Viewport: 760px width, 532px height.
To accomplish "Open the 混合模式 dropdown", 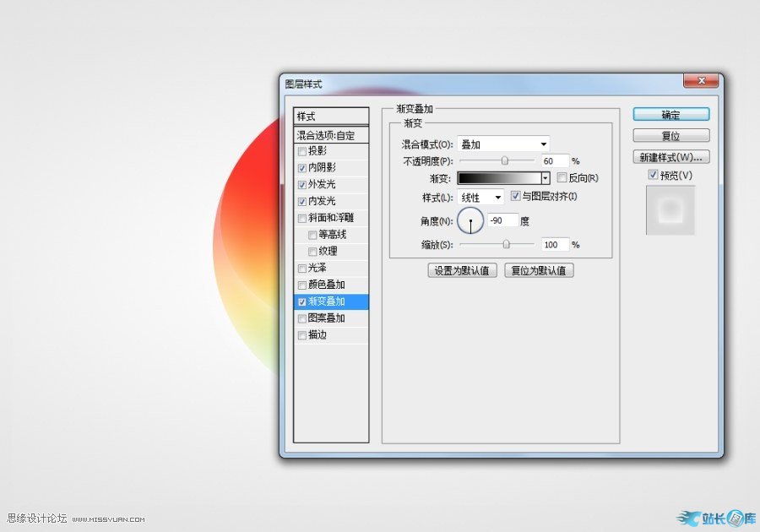I will tap(503, 144).
